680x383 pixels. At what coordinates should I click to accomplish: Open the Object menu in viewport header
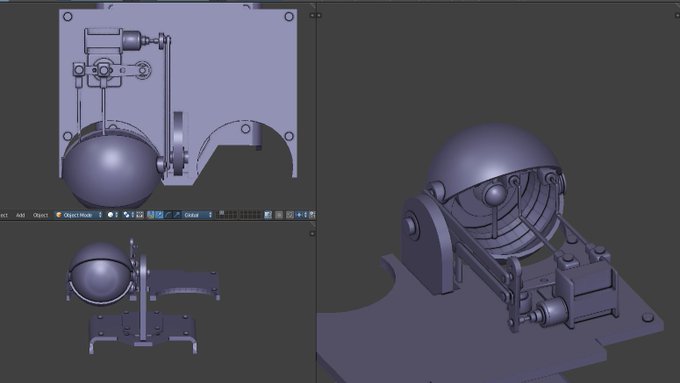point(40,215)
